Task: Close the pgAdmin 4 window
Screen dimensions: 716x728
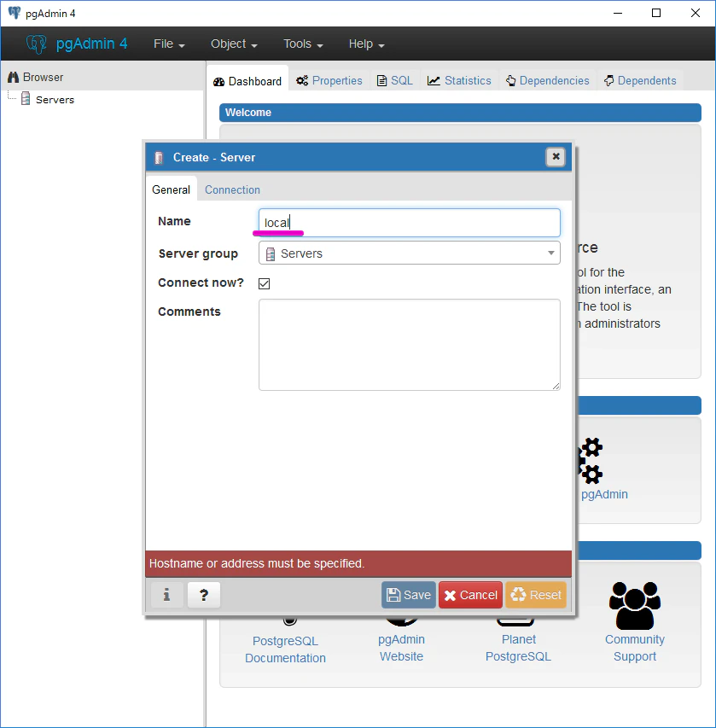Action: point(696,13)
